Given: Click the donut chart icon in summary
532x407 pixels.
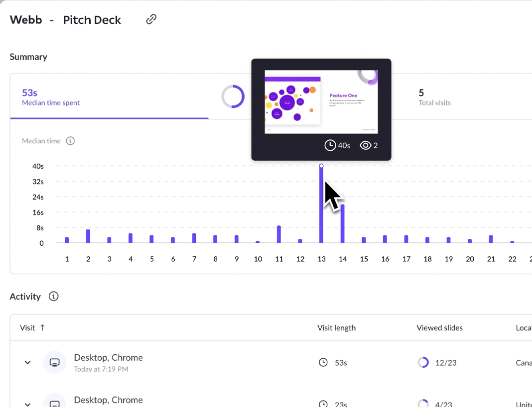Looking at the screenshot, I should pos(233,97).
